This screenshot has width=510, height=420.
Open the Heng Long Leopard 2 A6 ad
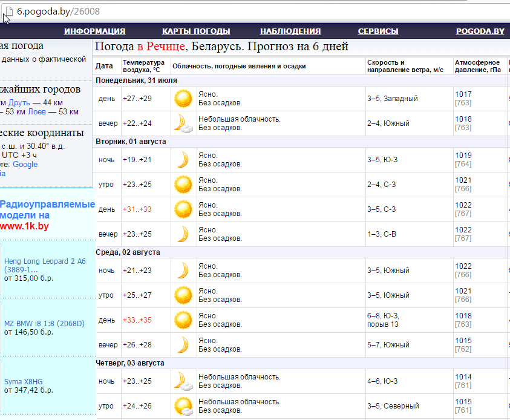(45, 265)
